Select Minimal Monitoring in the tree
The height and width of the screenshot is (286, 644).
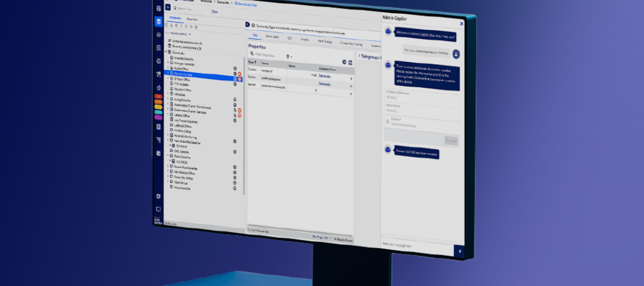pyautogui.click(x=185, y=136)
